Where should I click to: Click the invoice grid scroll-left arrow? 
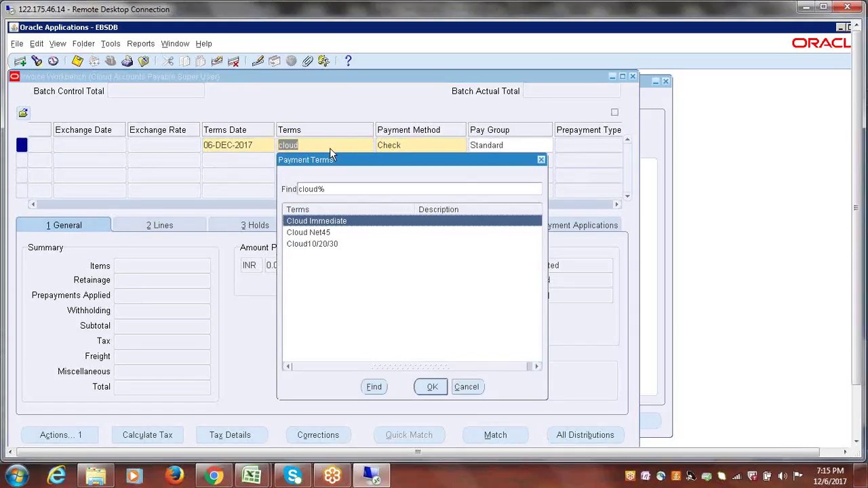tap(33, 204)
